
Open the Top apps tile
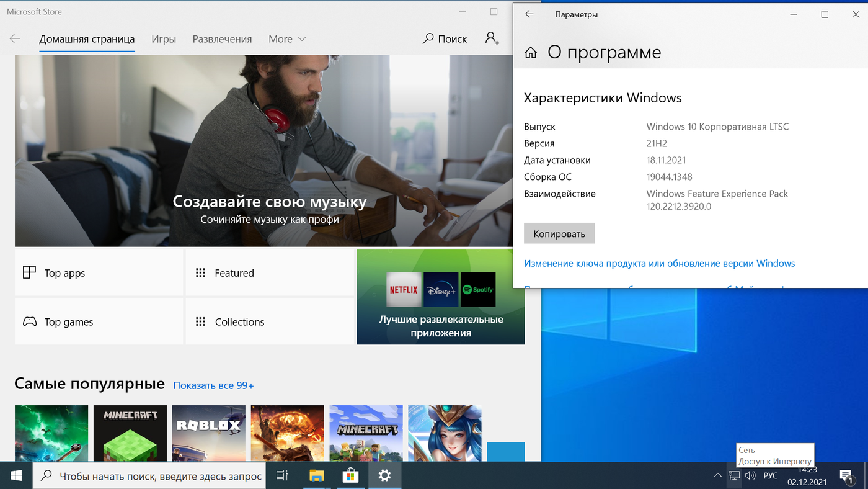pyautogui.click(x=99, y=272)
